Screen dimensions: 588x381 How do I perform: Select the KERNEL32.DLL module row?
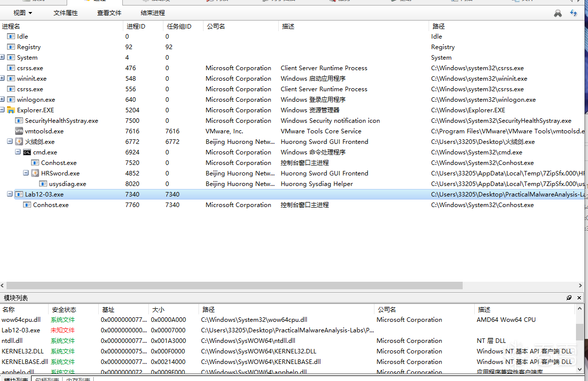pos(288,351)
